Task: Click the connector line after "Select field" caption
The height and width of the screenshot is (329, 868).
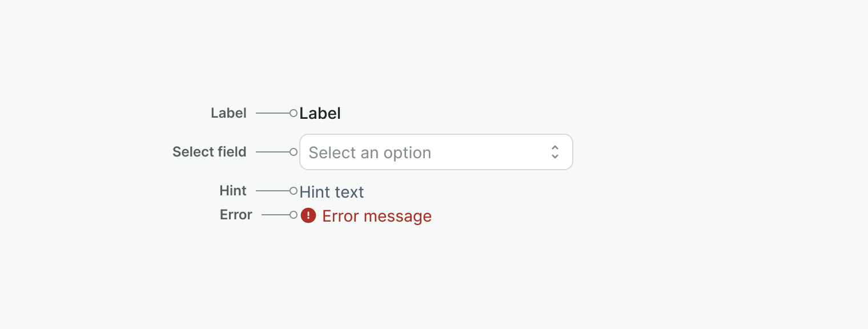Action: pyautogui.click(x=272, y=152)
